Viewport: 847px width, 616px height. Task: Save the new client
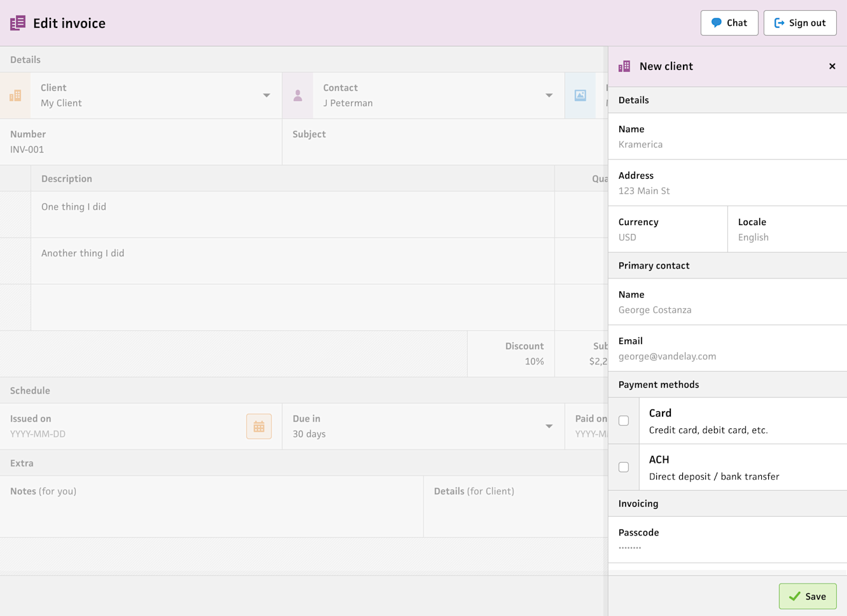808,596
